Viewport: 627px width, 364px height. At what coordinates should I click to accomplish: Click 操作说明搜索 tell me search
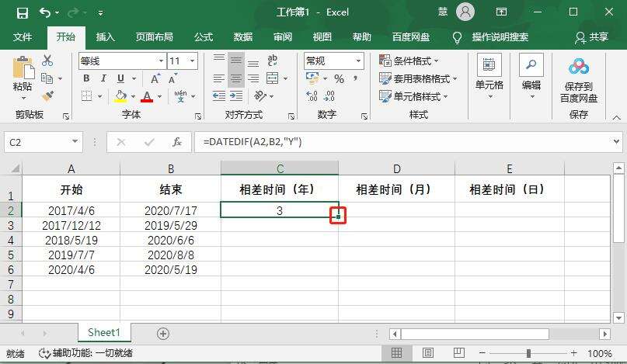(500, 37)
